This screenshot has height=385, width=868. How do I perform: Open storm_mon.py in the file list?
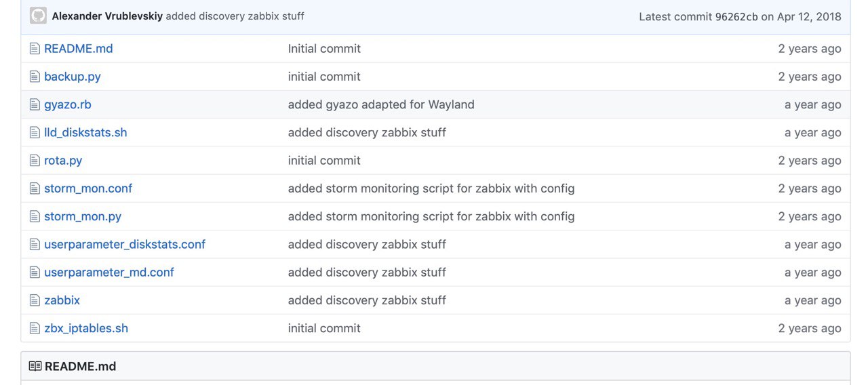click(x=83, y=216)
